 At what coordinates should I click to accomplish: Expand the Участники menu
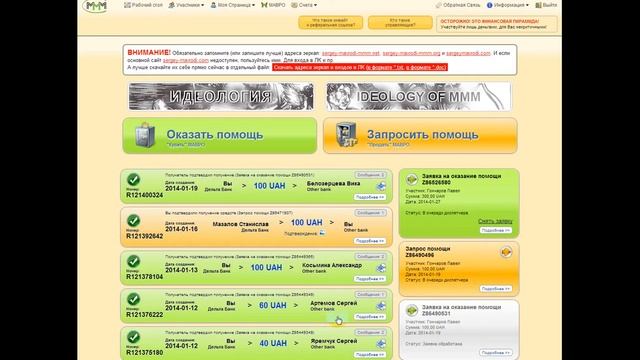[186, 5]
